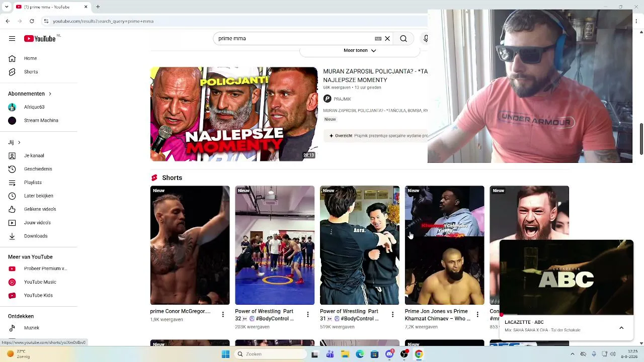
Task: Click the browser address bar
Action: click(x=234, y=21)
